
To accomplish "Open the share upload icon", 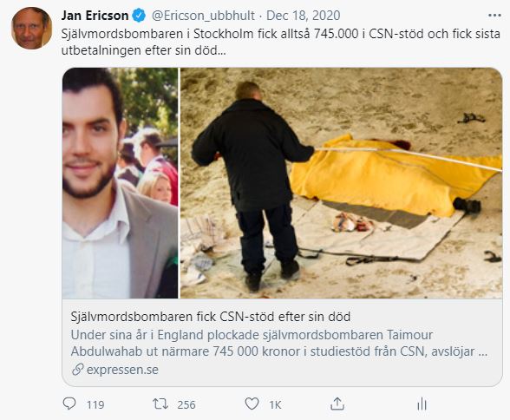I will pyautogui.click(x=337, y=404).
